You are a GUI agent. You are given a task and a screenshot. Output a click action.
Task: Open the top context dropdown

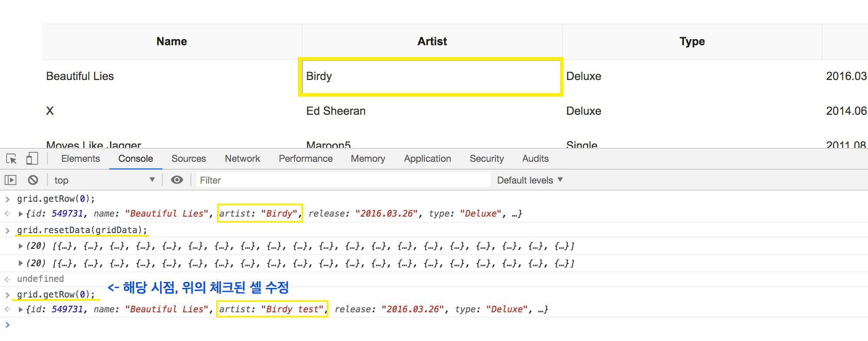(x=104, y=180)
